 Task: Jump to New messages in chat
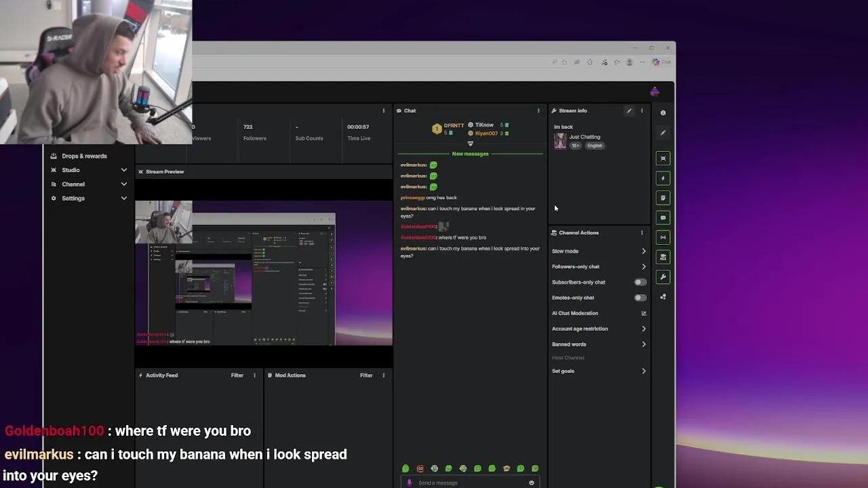point(470,154)
